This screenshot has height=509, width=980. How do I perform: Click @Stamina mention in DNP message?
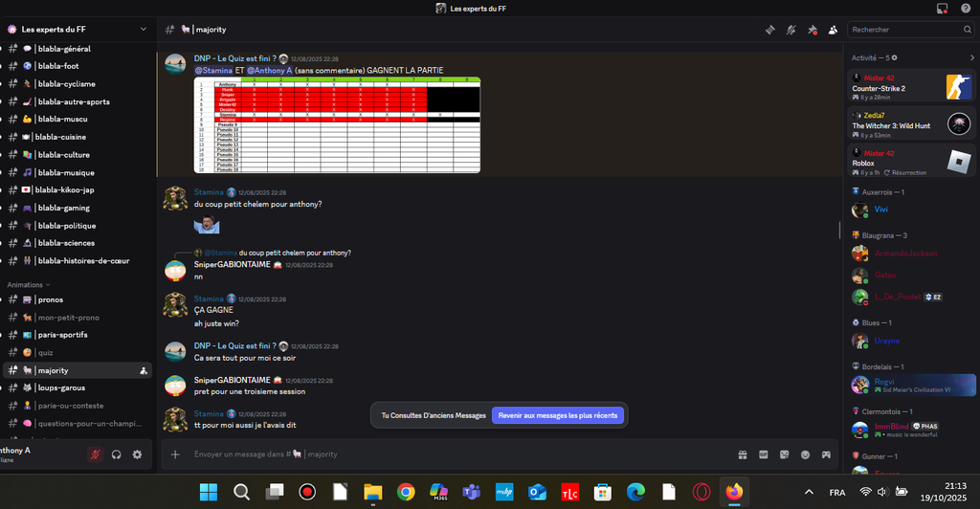[x=213, y=71]
